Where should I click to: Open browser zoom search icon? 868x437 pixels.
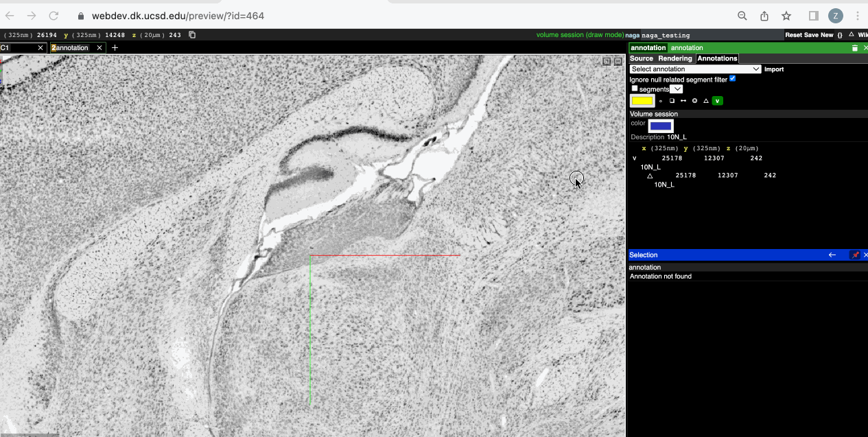pos(742,16)
